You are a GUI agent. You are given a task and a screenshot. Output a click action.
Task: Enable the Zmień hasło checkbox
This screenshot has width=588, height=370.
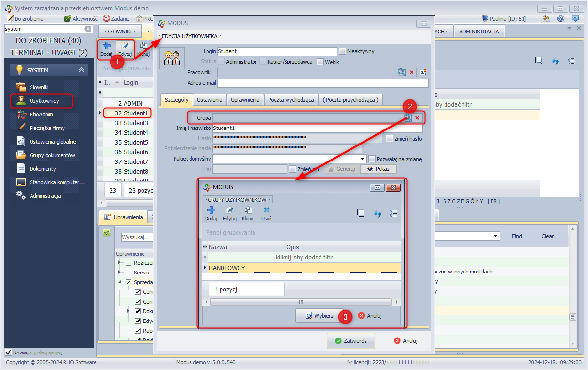[x=389, y=138]
